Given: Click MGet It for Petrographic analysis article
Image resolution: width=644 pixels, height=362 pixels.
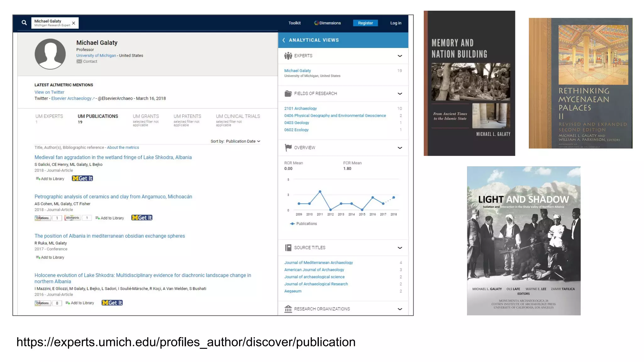Looking at the screenshot, I should [x=142, y=218].
